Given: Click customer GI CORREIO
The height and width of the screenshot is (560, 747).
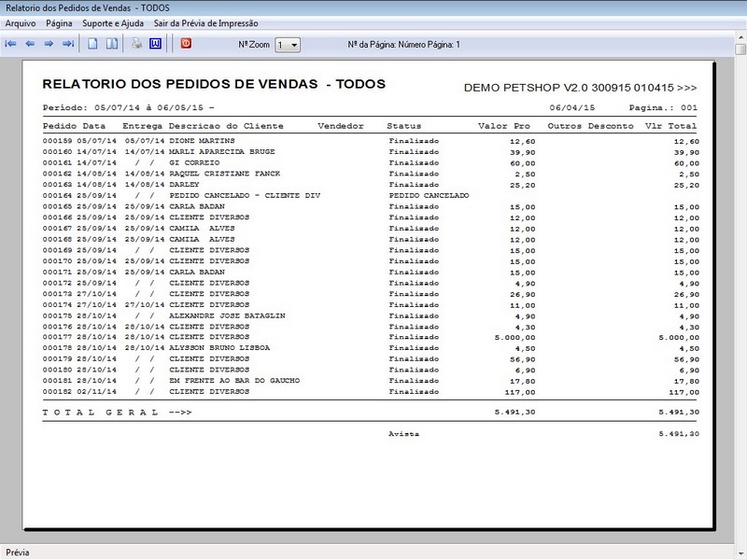Looking at the screenshot, I should (194, 162).
